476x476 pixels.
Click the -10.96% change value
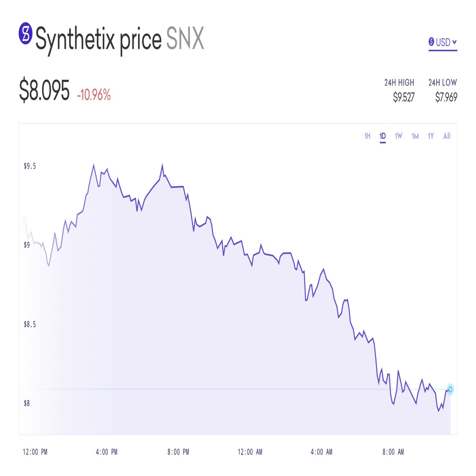tap(94, 95)
